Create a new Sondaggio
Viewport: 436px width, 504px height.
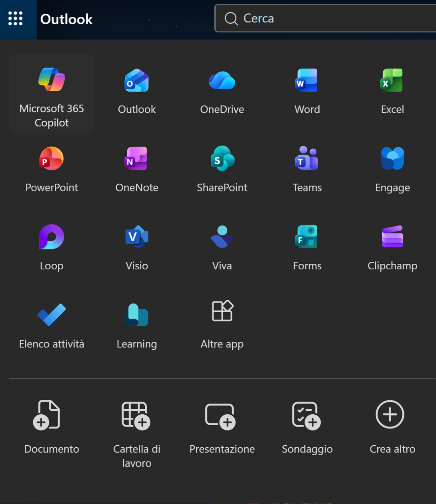pyautogui.click(x=307, y=428)
